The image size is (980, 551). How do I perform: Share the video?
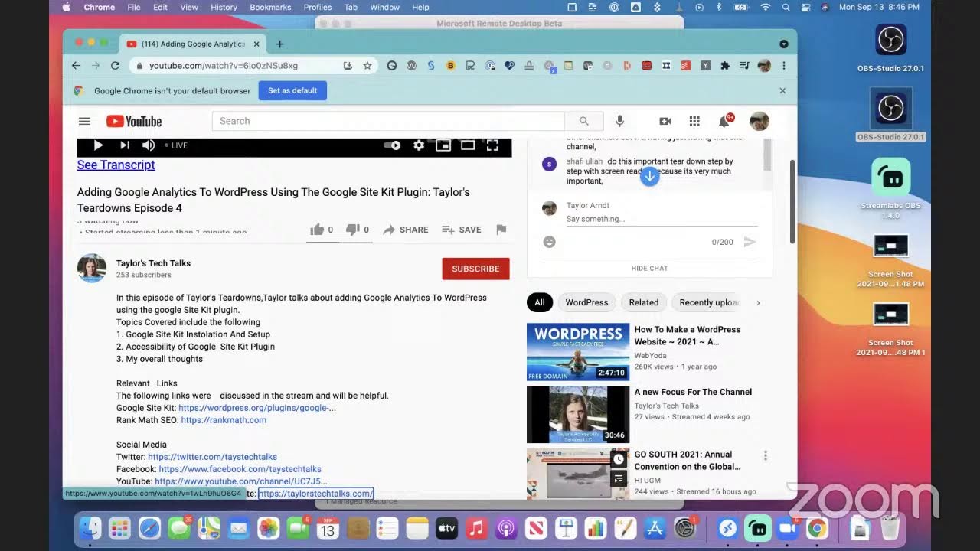pos(406,230)
